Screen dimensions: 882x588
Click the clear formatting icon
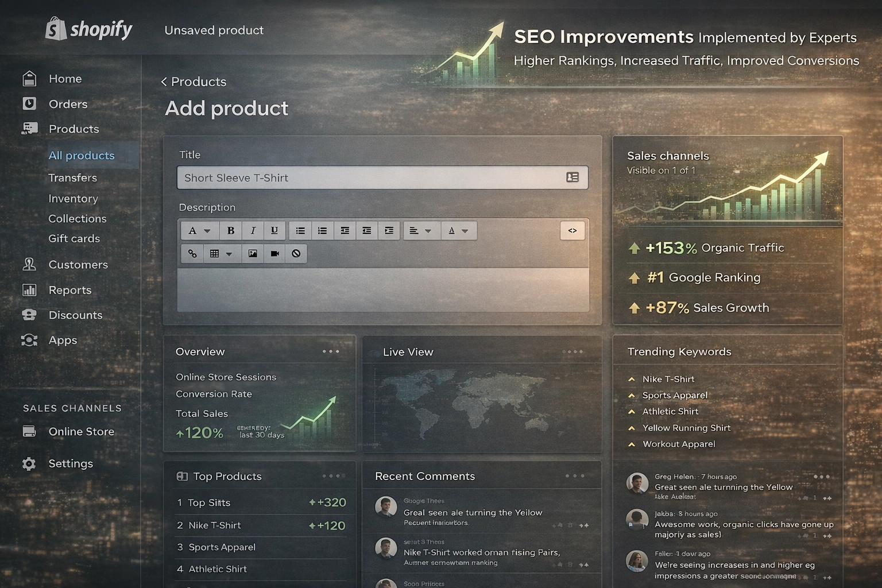click(296, 254)
